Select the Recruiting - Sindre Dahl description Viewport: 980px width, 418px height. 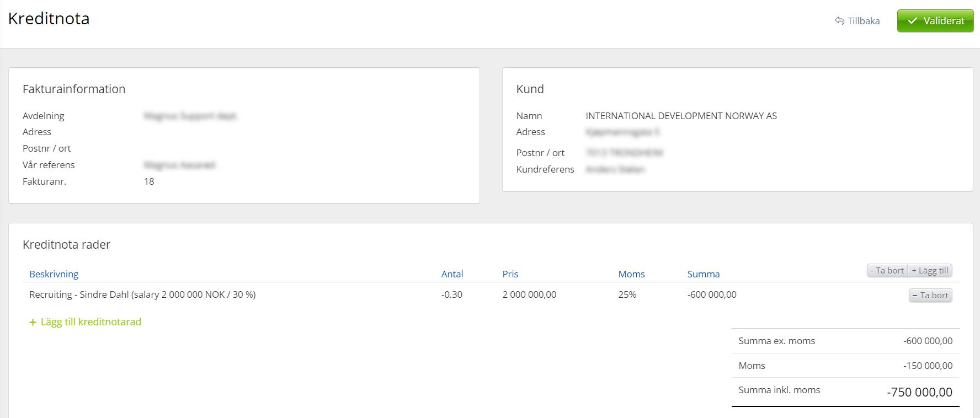[142, 294]
